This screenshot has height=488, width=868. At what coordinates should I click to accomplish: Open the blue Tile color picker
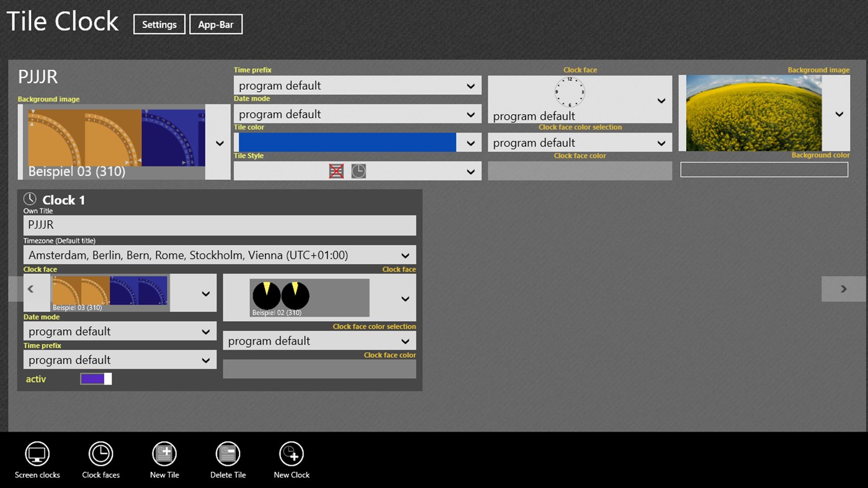pos(357,142)
